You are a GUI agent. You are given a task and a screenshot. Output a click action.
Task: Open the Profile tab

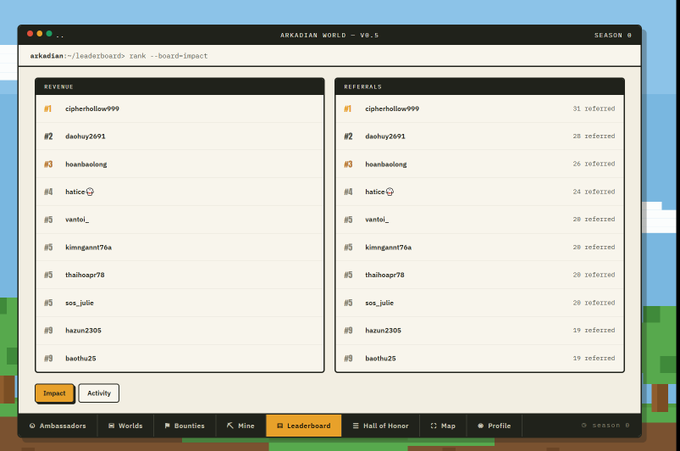point(494,426)
